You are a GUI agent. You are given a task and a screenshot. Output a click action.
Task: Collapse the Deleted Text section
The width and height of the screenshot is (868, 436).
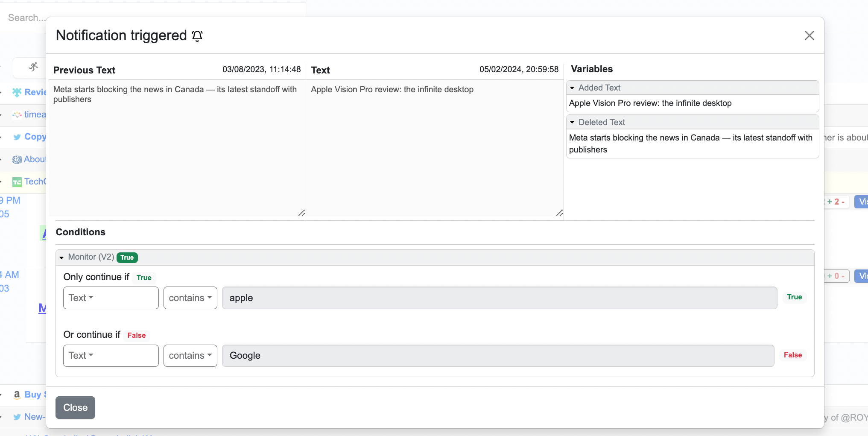click(x=573, y=122)
